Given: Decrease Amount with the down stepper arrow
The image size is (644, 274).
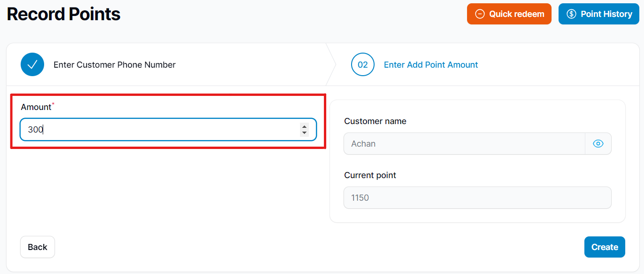Looking at the screenshot, I should coord(304,133).
